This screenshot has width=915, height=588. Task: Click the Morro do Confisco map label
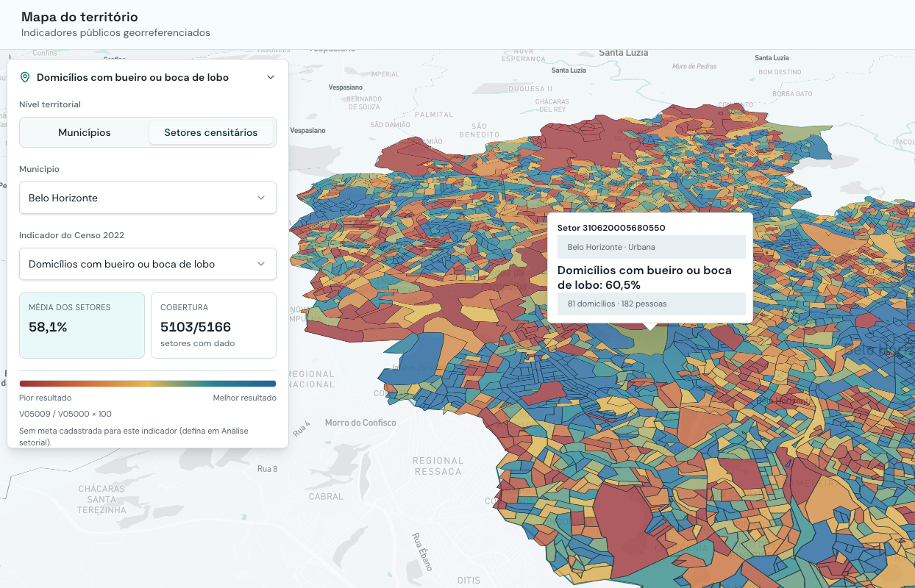coord(360,423)
